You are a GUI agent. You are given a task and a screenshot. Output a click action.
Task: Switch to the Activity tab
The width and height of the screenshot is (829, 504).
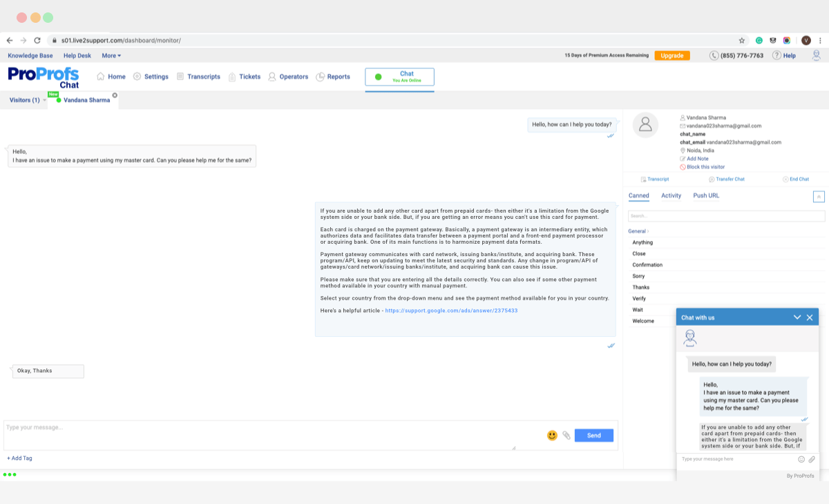pos(671,196)
